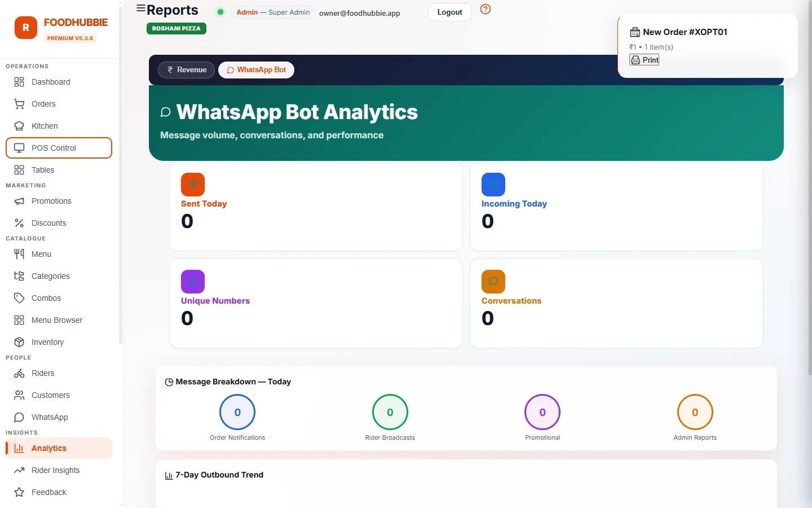
Task: Open Rider Insights in the sidebar
Action: [x=59, y=470]
